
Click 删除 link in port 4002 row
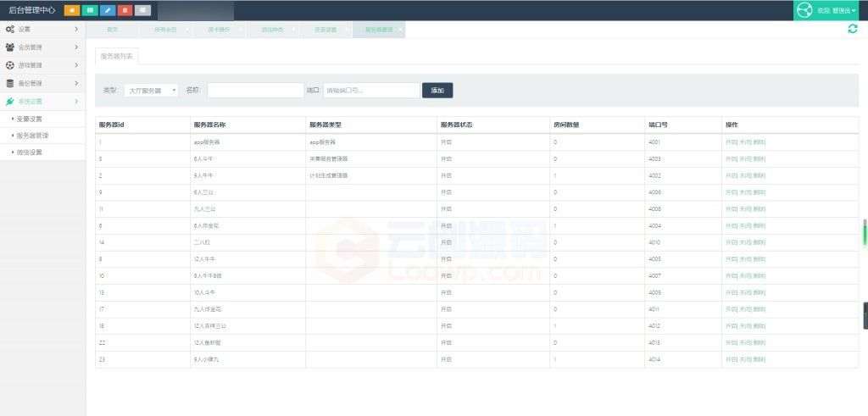[759, 175]
